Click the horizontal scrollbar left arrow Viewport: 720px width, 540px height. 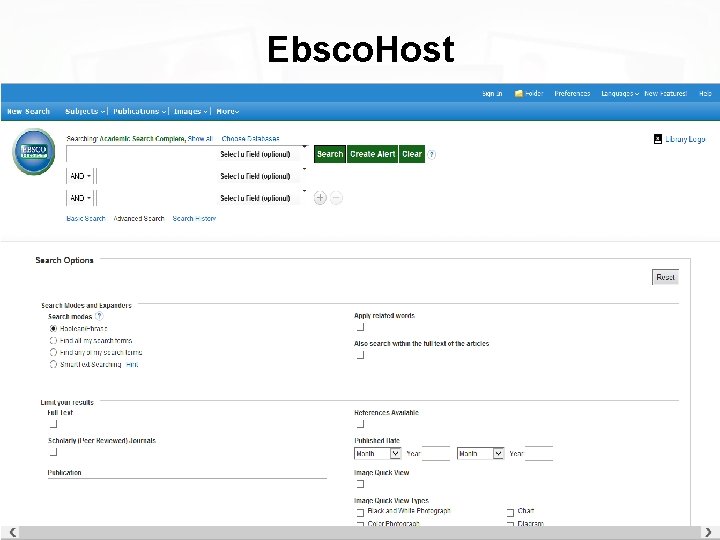[13, 533]
